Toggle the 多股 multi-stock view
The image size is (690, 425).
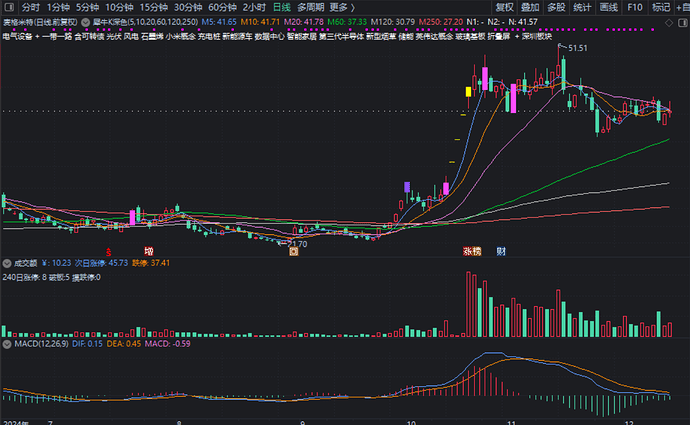[x=556, y=6]
